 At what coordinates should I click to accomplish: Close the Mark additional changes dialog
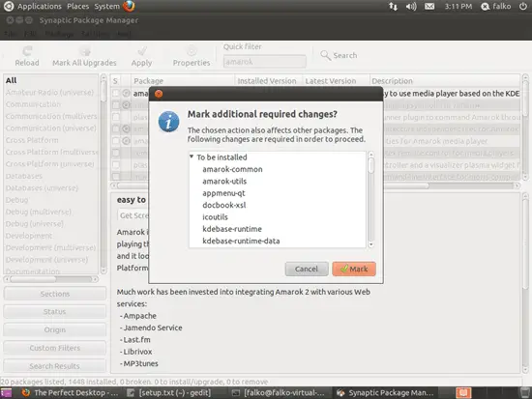pos(159,94)
